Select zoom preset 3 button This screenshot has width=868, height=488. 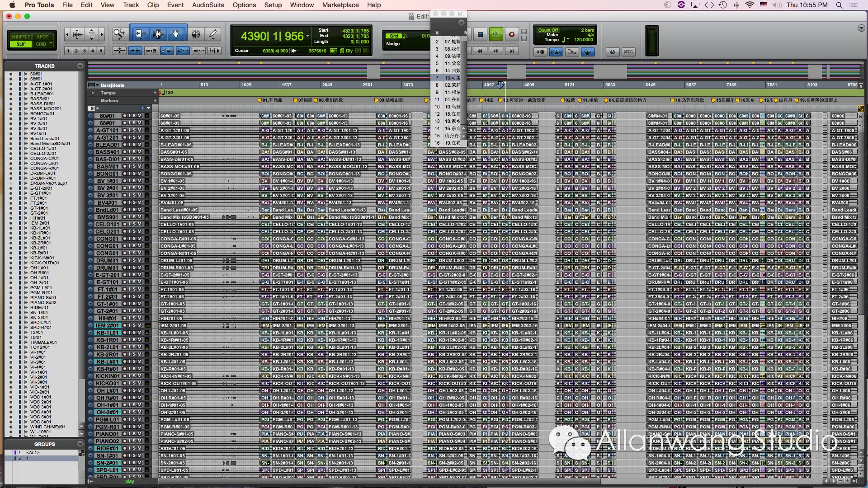click(85, 51)
